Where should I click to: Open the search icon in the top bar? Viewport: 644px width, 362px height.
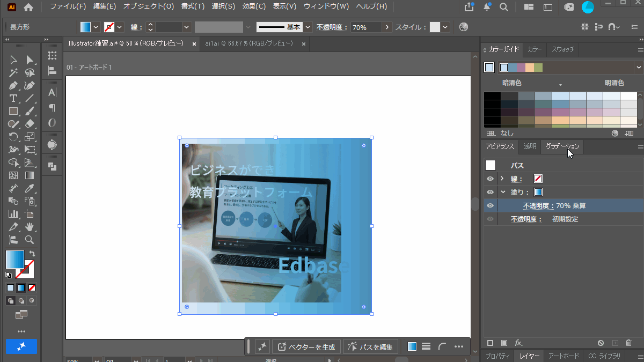tap(504, 7)
